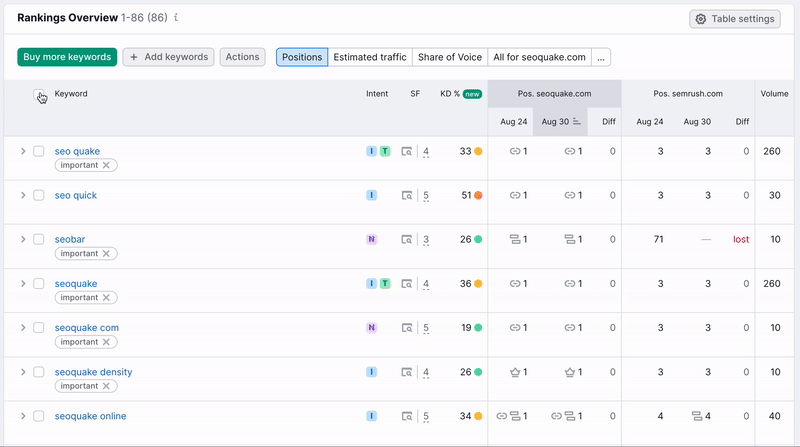Viewport: 800px width, 447px height.
Task: Check the seo quick row checkbox
Action: tap(39, 195)
